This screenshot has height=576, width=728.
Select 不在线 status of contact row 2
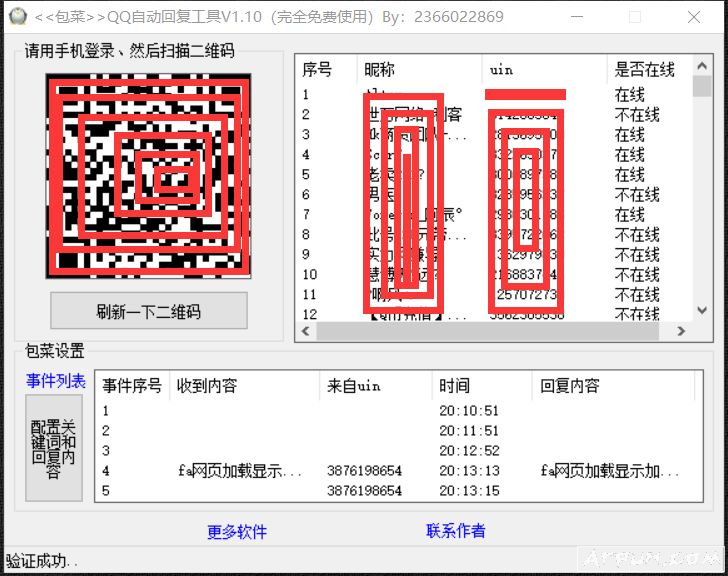pyautogui.click(x=637, y=115)
